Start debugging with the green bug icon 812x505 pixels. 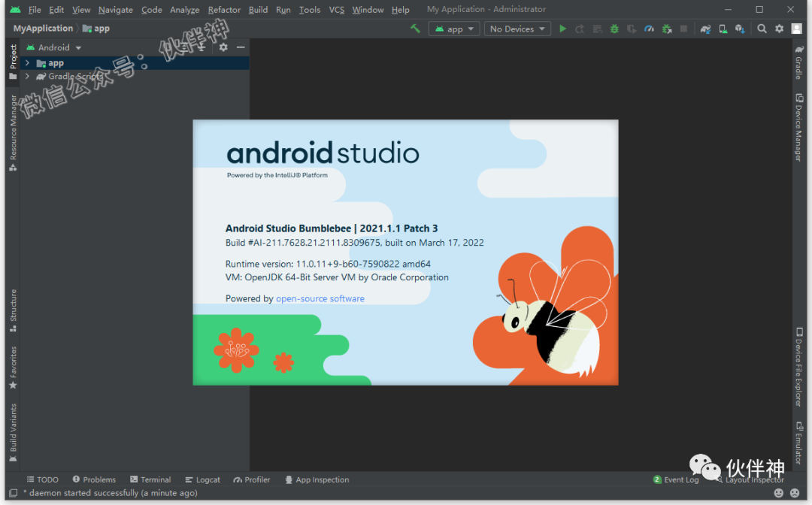614,29
